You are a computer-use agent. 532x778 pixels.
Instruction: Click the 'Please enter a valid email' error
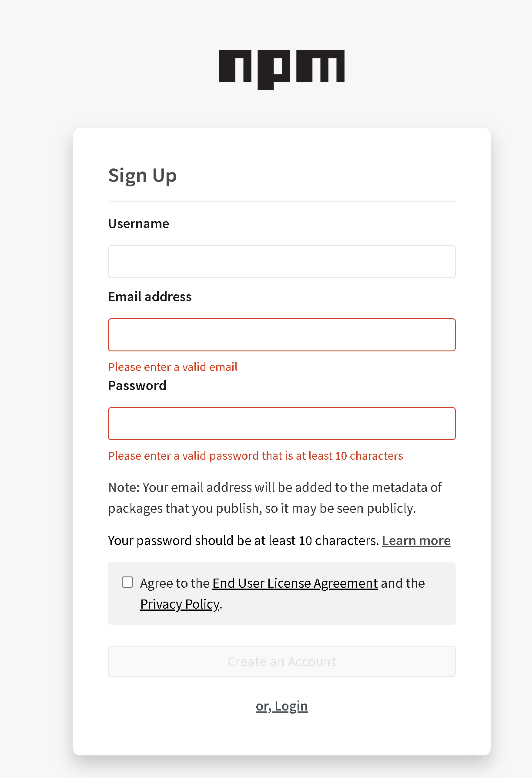coord(173,367)
